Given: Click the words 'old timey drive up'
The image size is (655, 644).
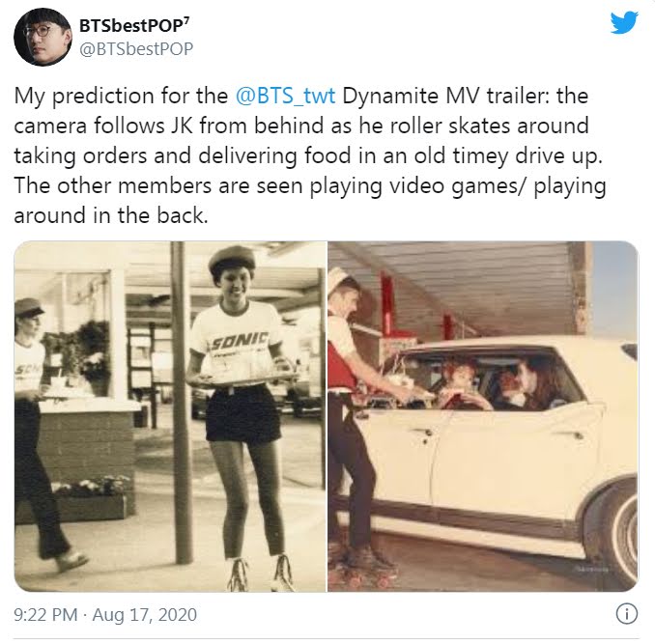Looking at the screenshot, I should pos(508,155).
